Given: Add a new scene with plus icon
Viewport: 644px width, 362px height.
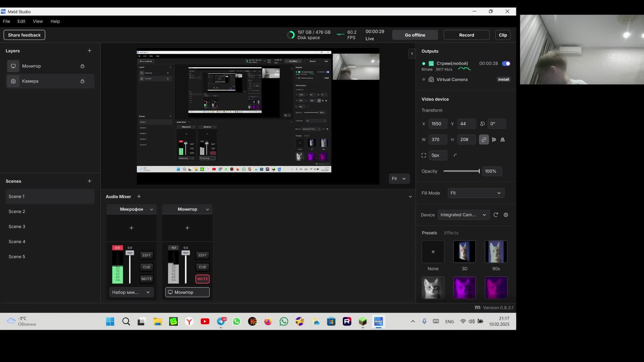Looking at the screenshot, I should (89, 181).
